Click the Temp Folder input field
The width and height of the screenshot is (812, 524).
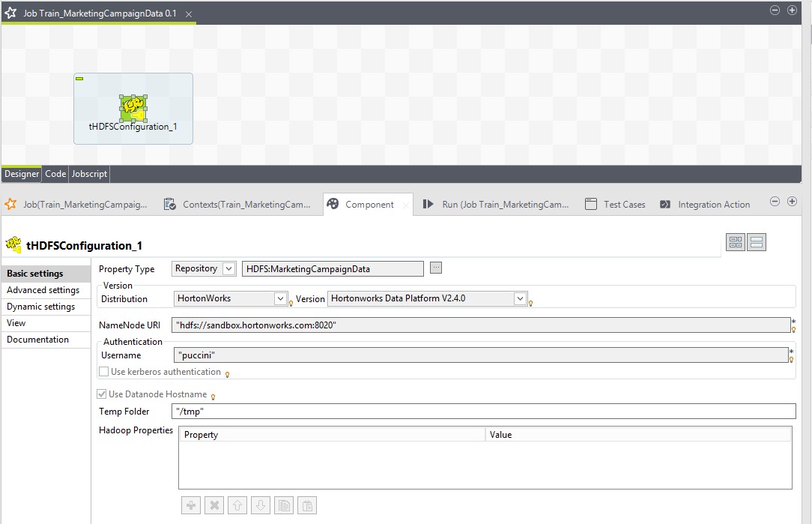click(x=483, y=412)
